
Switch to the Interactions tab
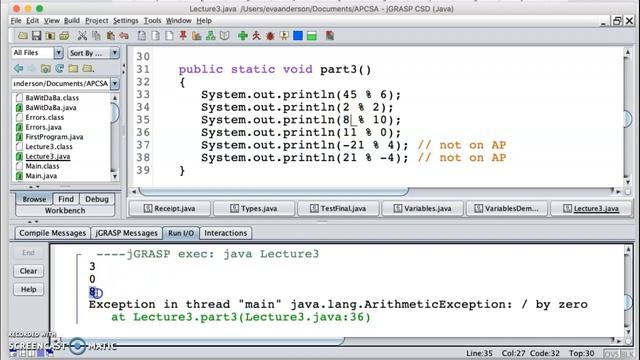coord(226,233)
